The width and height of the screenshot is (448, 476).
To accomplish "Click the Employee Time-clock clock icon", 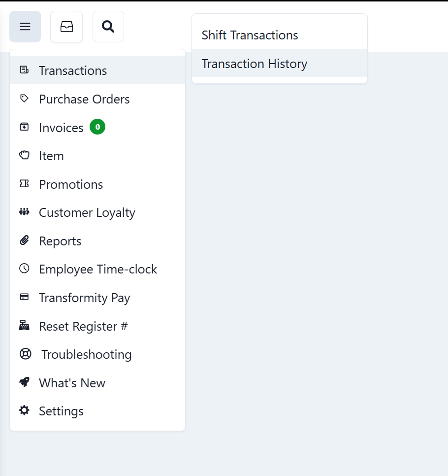I will tap(24, 269).
